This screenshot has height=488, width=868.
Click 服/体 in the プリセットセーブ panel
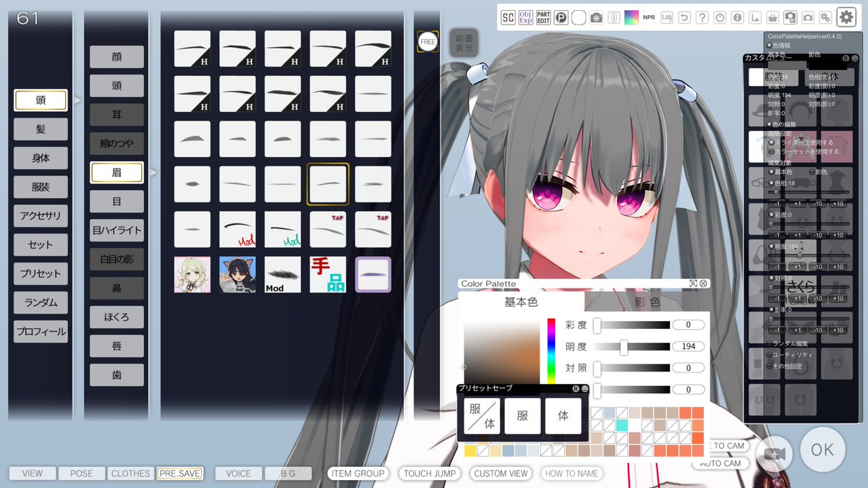tap(481, 416)
